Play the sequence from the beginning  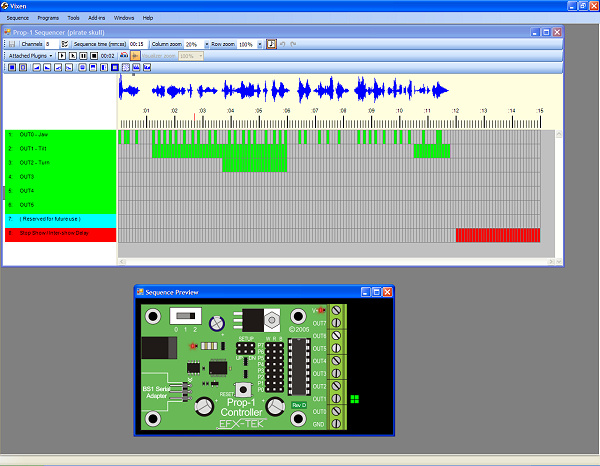[x=62, y=56]
